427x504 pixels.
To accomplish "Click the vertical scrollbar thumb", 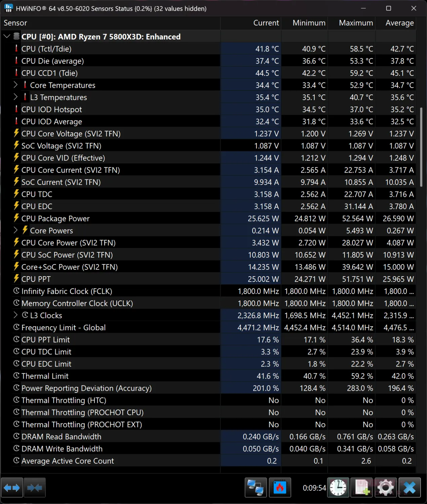I will click(421, 147).
